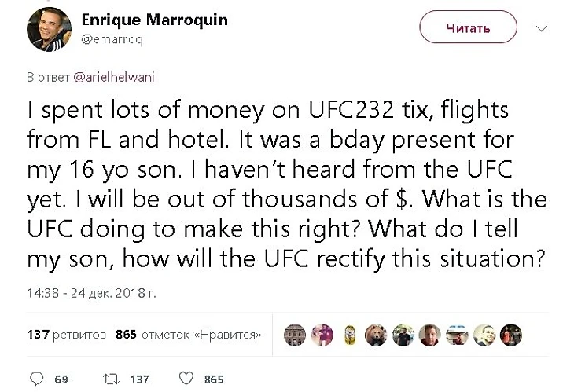This screenshot has width=574, height=392.
Task: Open the @emarroq handle link
Action: pos(112,39)
